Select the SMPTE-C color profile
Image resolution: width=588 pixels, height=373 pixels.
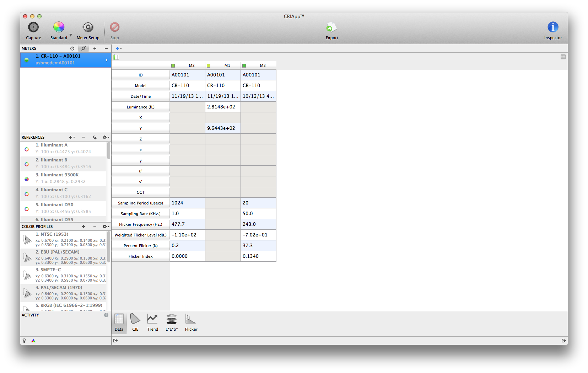pyautogui.click(x=63, y=275)
